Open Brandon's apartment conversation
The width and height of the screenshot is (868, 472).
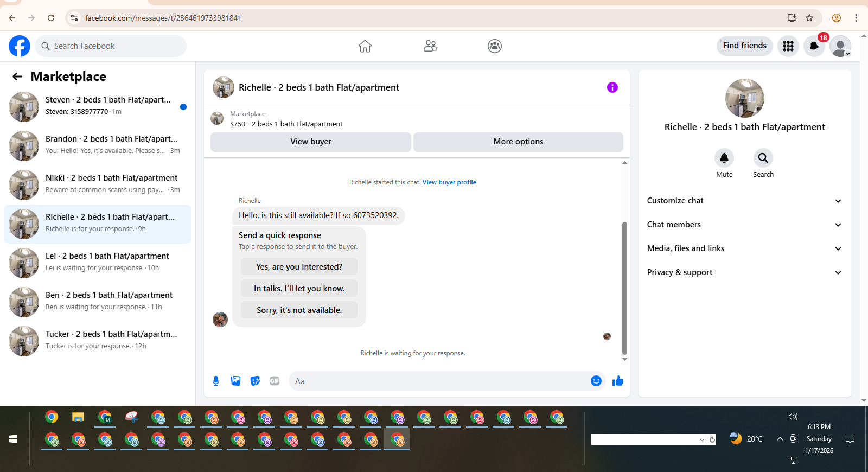click(98, 146)
